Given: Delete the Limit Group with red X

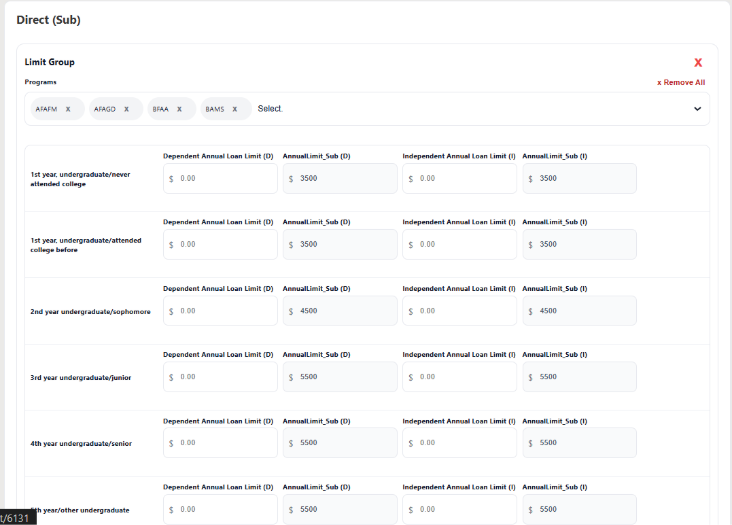Looking at the screenshot, I should pos(698,63).
